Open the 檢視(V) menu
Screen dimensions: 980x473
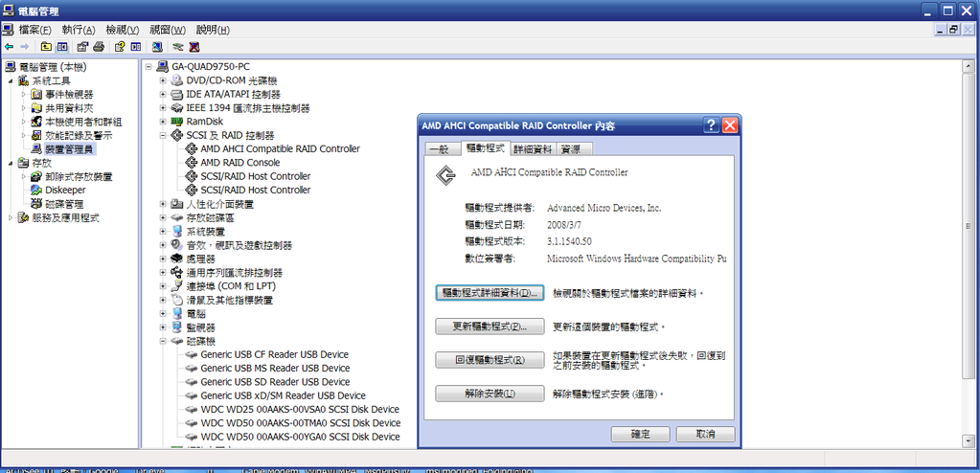[x=123, y=30]
